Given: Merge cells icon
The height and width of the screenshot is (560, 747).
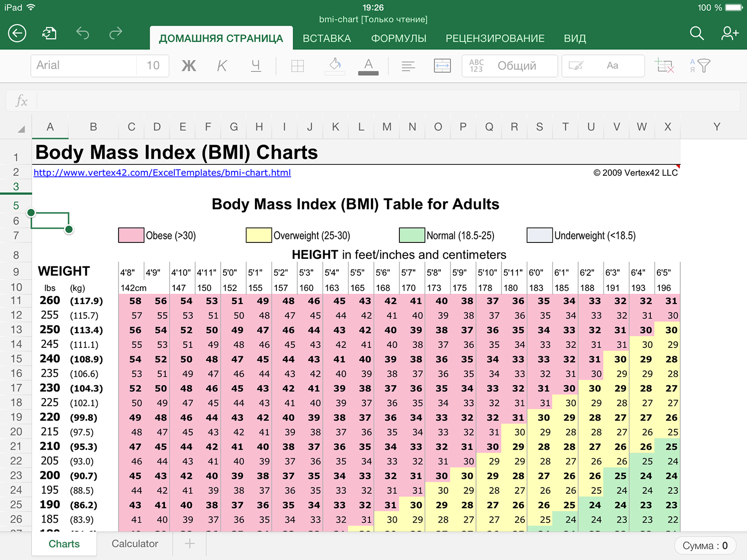Looking at the screenshot, I should (x=442, y=66).
